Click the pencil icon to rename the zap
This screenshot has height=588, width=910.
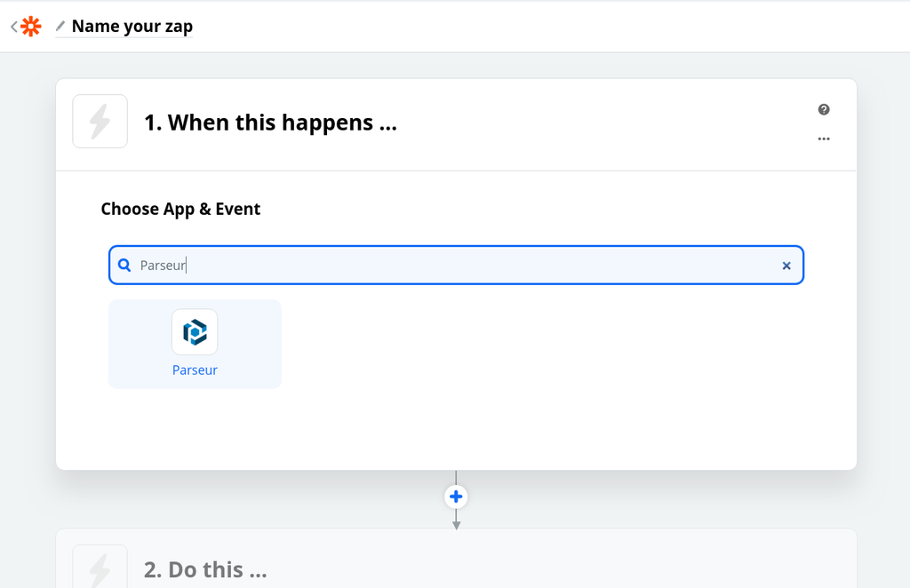pos(59,26)
